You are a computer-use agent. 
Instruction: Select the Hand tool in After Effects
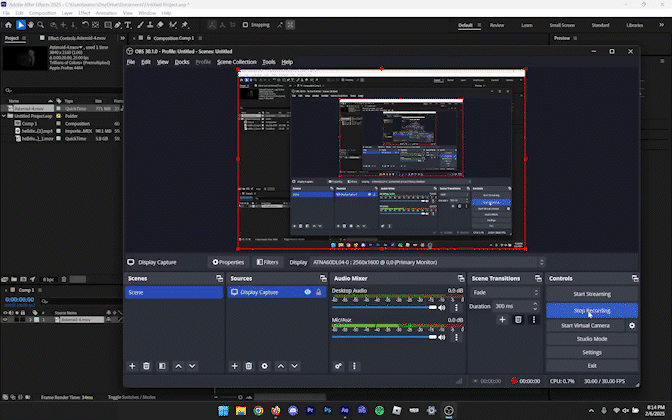click(x=31, y=25)
